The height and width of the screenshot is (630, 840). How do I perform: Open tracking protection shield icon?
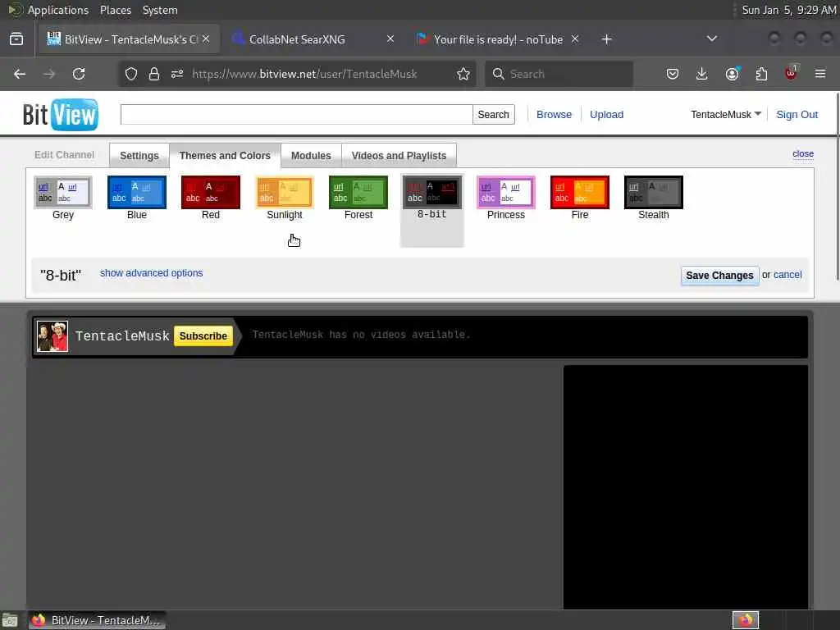coord(131,74)
